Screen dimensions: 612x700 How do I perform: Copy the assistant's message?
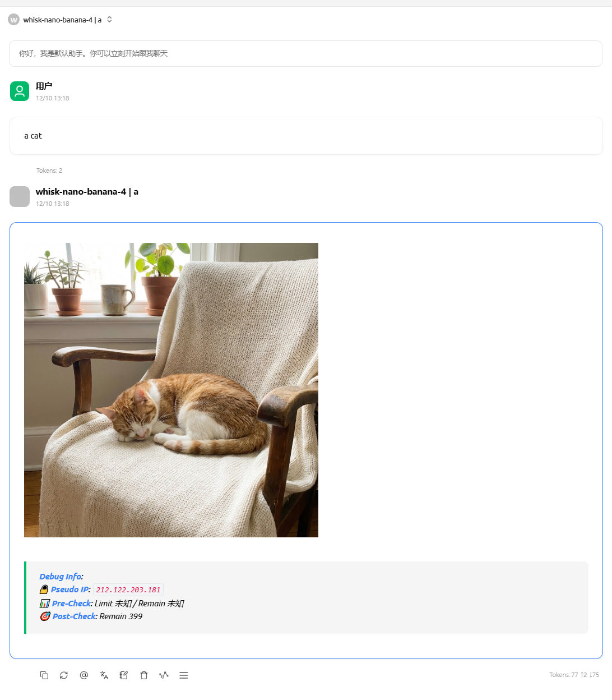point(44,675)
